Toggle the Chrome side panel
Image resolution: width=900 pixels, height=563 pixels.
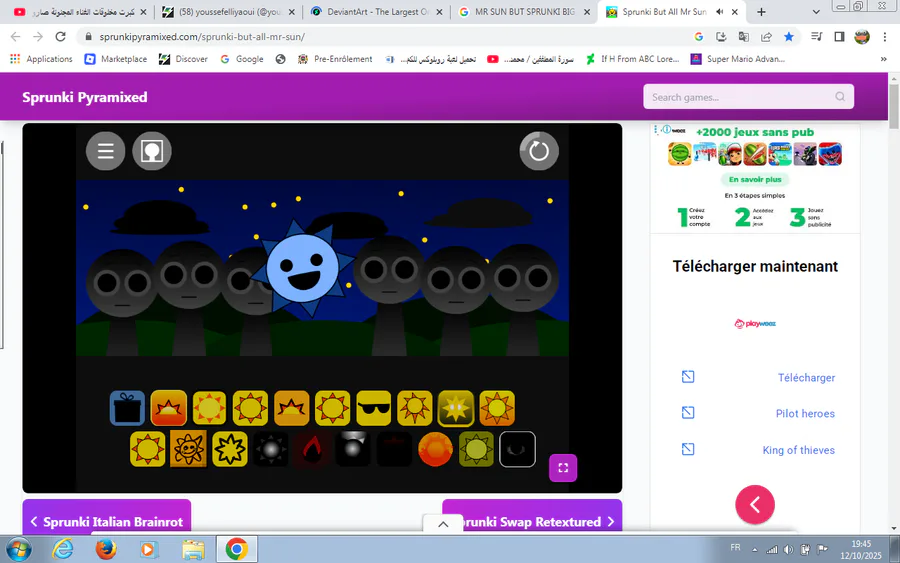[839, 36]
